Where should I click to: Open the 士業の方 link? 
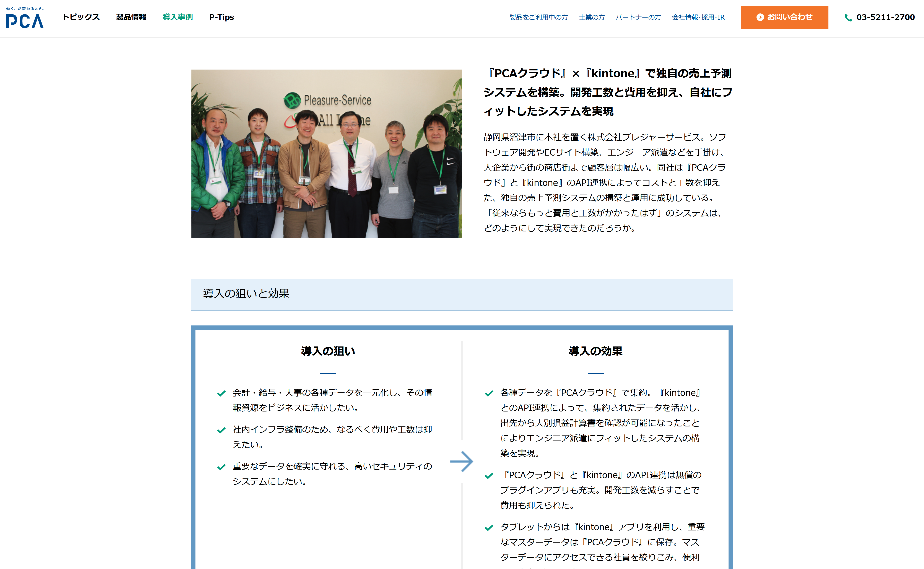592,17
